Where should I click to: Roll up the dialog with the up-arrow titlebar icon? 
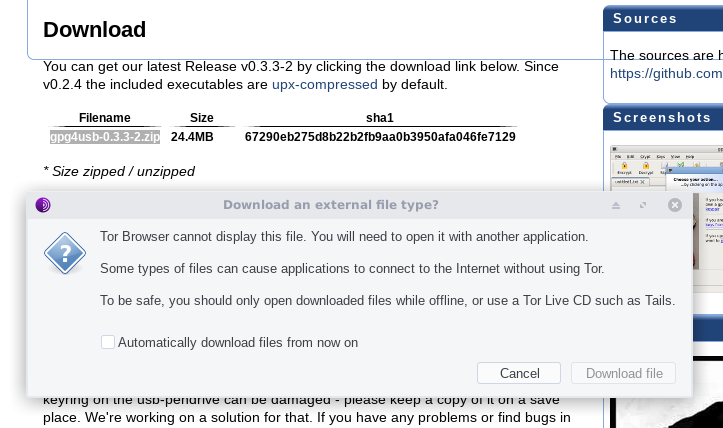[x=616, y=205]
